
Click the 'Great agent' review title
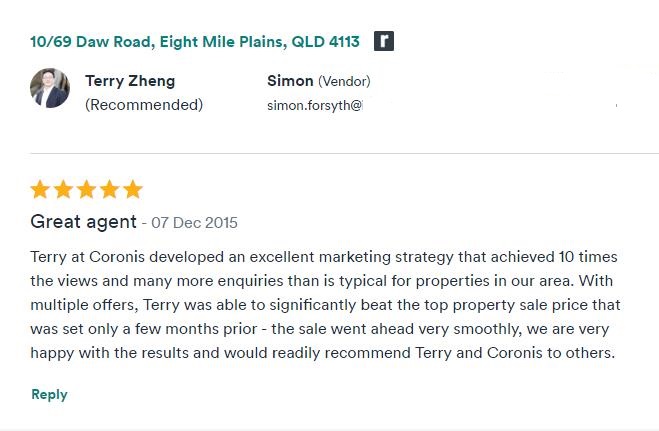pos(83,221)
